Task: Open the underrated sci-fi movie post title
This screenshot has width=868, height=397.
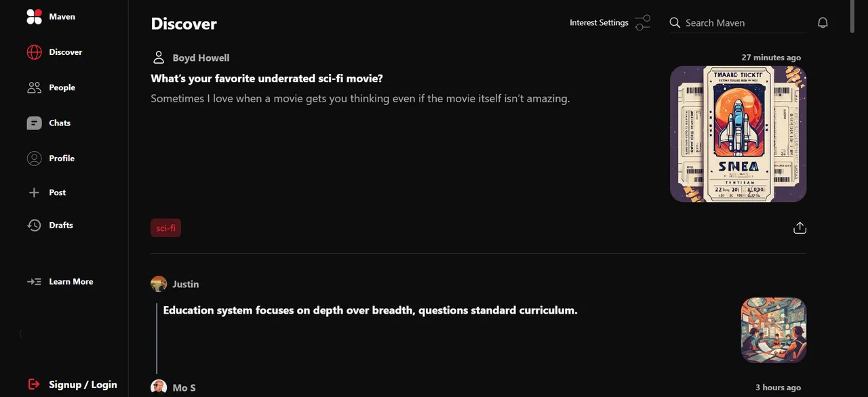Action: [x=267, y=79]
